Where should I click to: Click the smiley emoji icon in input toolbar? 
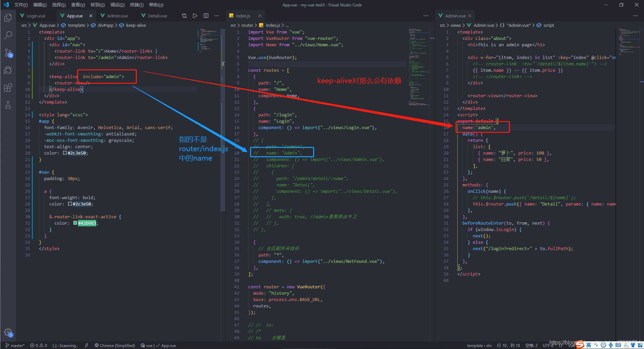click(x=603, y=345)
